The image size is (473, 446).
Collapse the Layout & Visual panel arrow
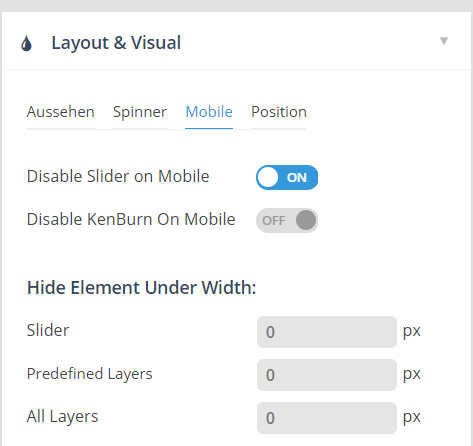(444, 41)
